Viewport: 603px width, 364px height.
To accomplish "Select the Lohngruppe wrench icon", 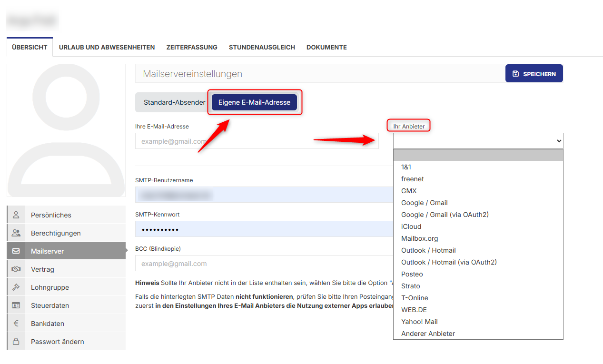I will 16,287.
